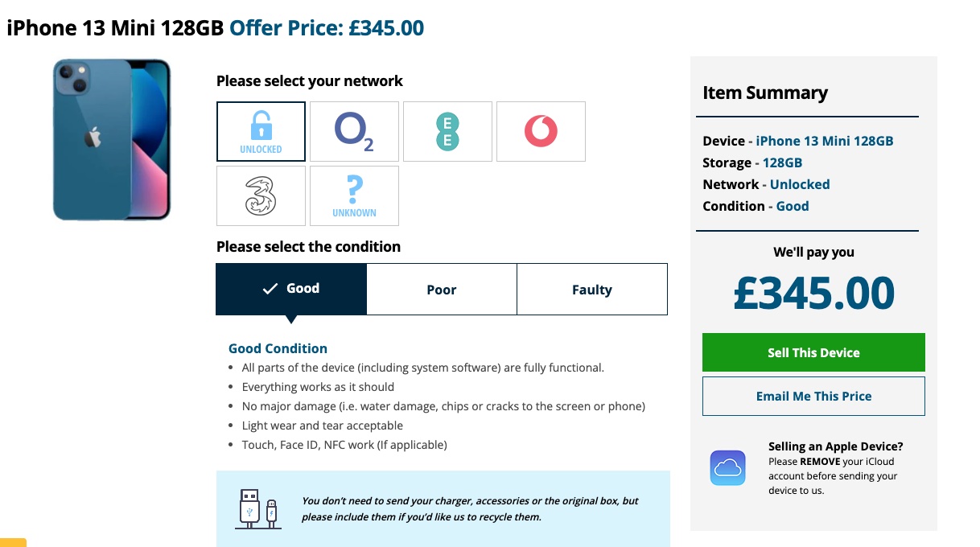Click the Offer Price £345.00 title text
This screenshot has width=980, height=547.
coord(327,28)
